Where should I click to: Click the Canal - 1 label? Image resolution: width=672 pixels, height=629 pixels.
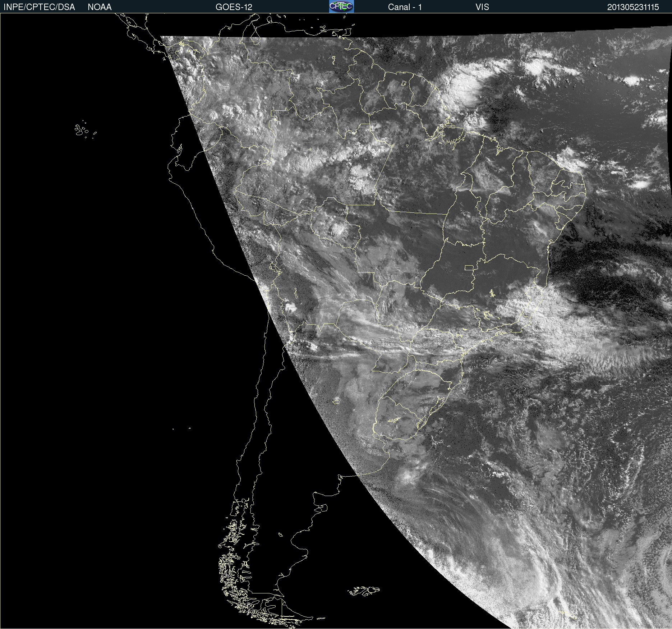pos(405,7)
